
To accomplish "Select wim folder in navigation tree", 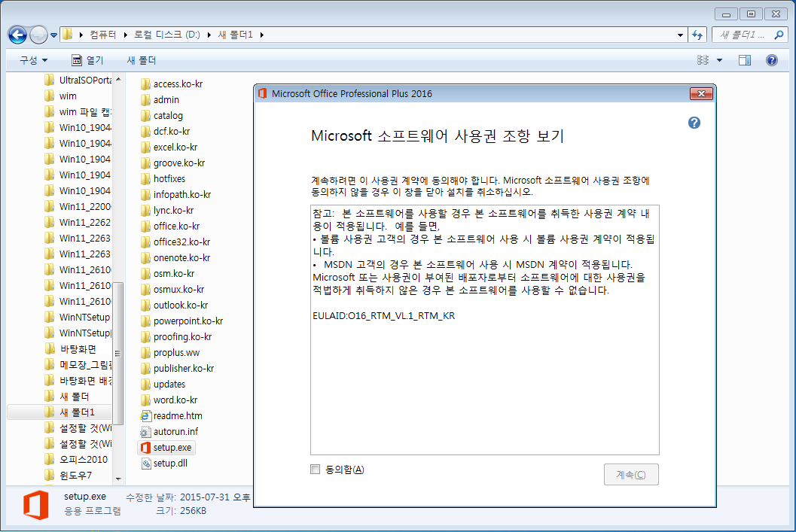I will (61, 96).
